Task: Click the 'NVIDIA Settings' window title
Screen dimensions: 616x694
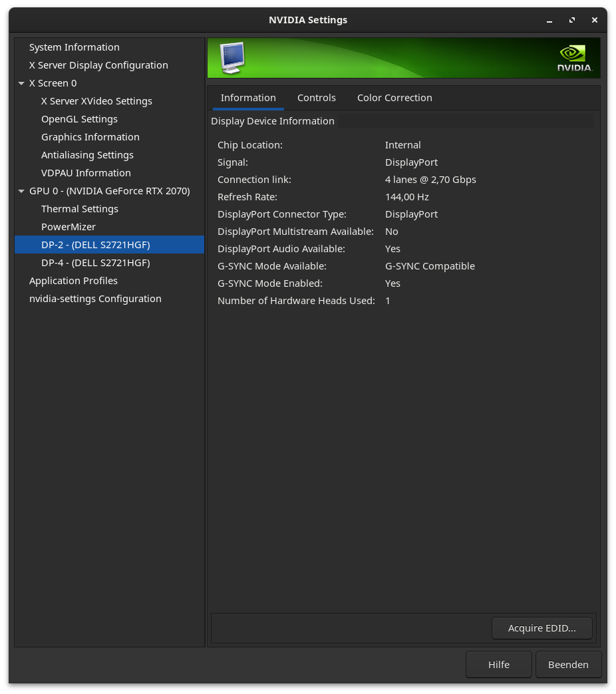Action: pos(308,20)
